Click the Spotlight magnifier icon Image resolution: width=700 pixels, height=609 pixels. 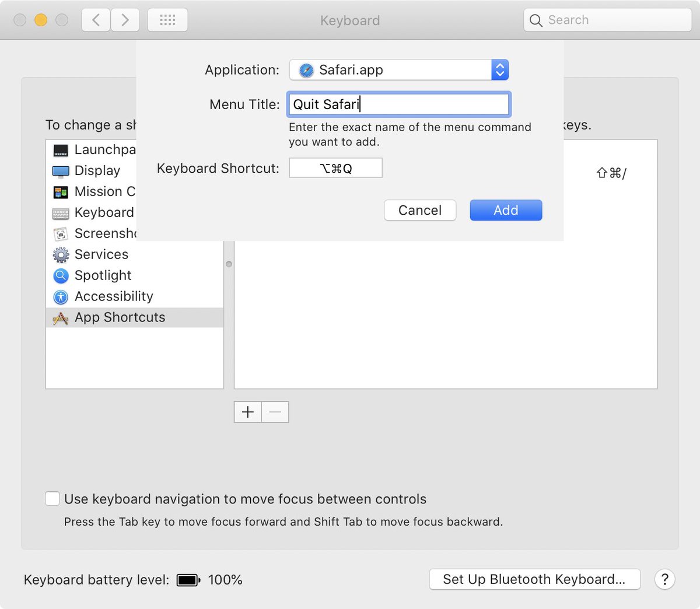[61, 275]
